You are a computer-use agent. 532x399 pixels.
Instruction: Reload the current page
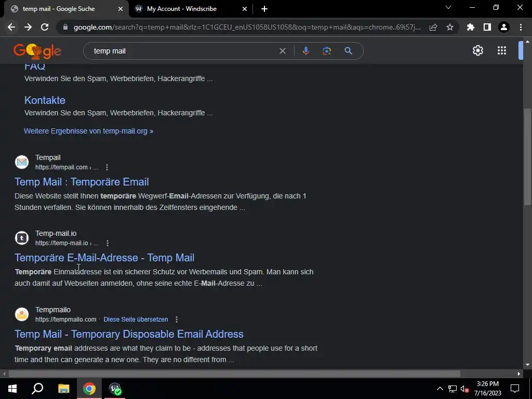[x=45, y=27]
